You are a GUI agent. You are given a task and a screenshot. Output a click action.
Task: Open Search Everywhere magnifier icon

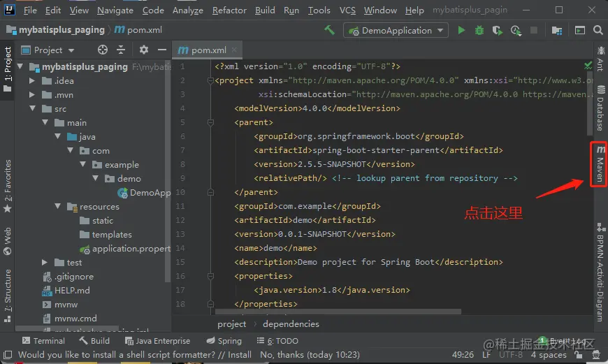pyautogui.click(x=598, y=30)
